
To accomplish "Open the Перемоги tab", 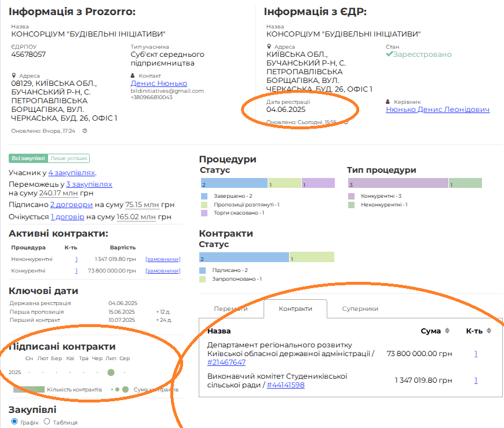I will pos(231,309).
